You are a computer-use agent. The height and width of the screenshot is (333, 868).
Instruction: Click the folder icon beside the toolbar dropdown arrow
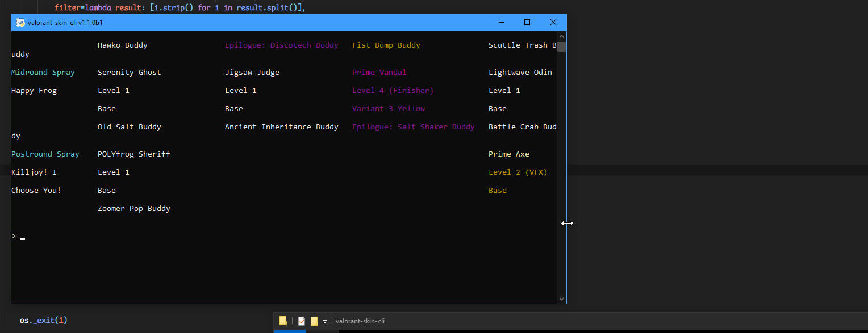tap(314, 321)
